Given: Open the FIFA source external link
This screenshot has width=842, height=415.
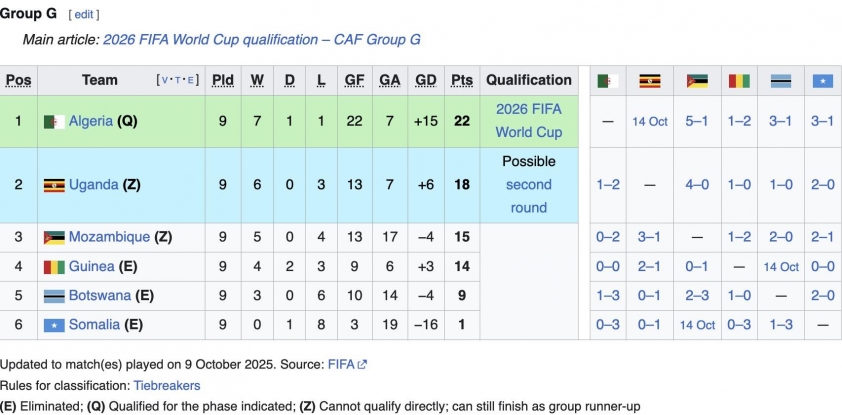Looking at the screenshot, I should coord(342,365).
